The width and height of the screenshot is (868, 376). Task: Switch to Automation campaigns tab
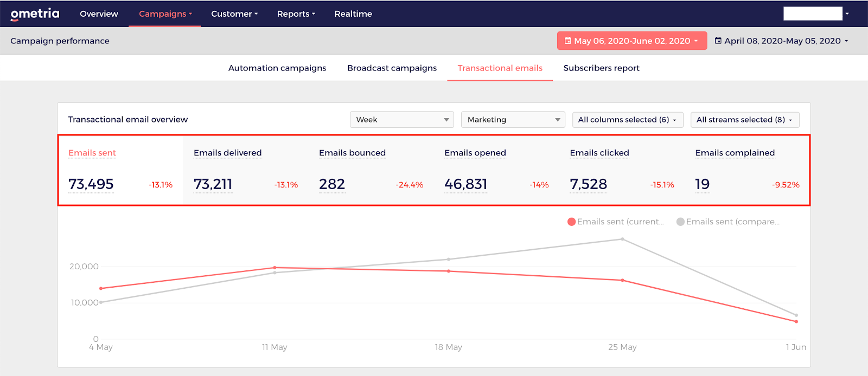pyautogui.click(x=277, y=68)
